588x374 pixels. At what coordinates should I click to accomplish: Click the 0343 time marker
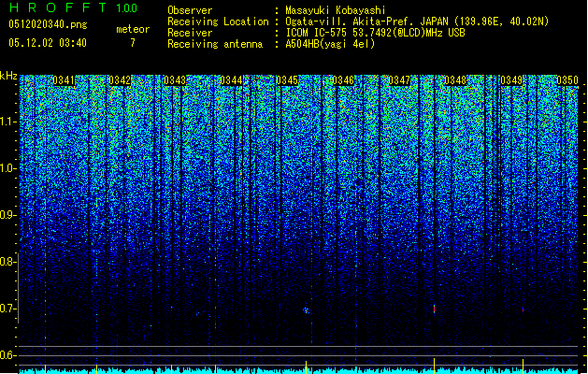click(x=175, y=80)
